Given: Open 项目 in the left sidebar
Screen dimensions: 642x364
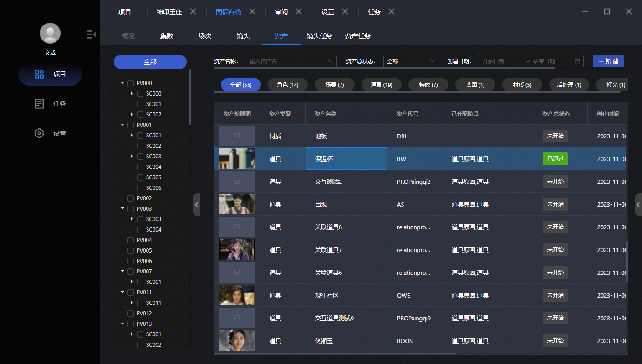Looking at the screenshot, I should coord(50,74).
